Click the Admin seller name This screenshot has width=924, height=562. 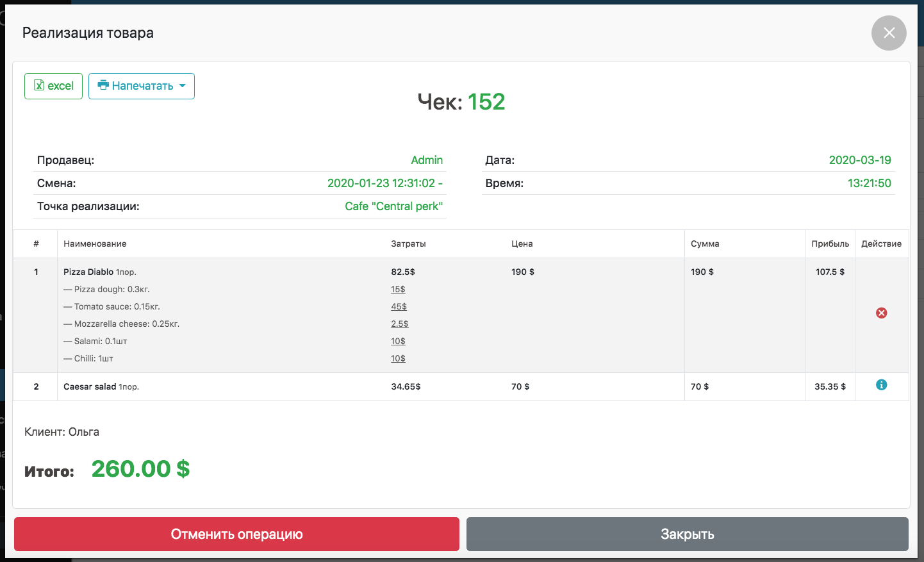(427, 160)
